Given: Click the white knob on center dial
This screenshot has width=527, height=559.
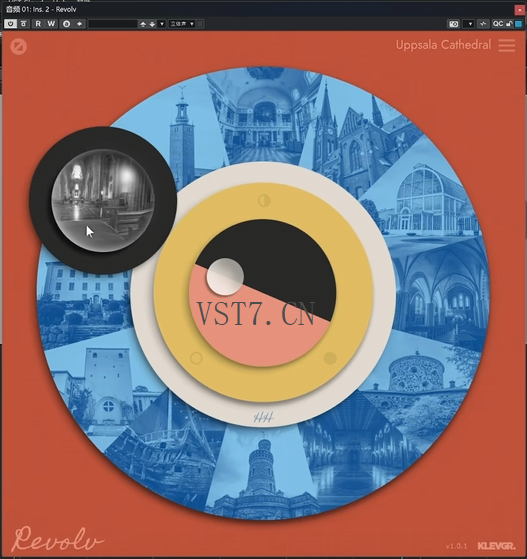Looking at the screenshot, I should click(225, 277).
